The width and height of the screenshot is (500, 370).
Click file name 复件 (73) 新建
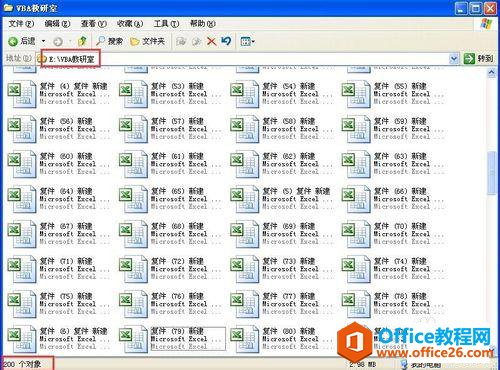point(289,261)
